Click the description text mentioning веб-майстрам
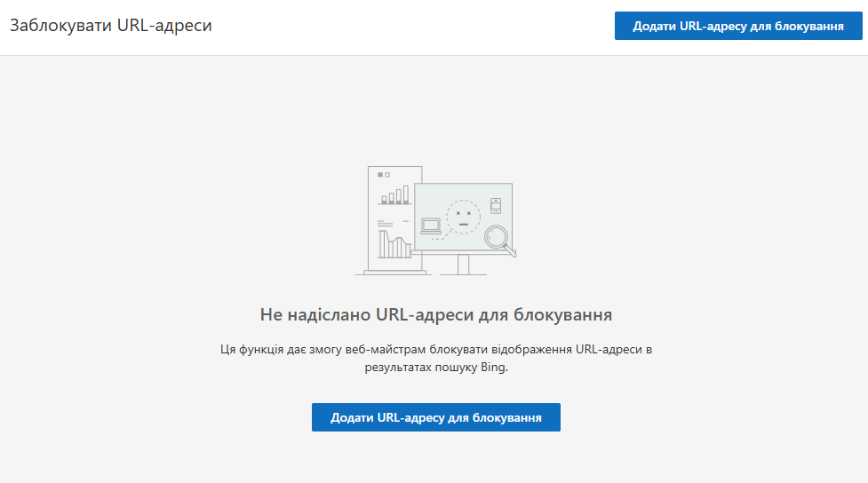This screenshot has height=483, width=868. [x=435, y=350]
